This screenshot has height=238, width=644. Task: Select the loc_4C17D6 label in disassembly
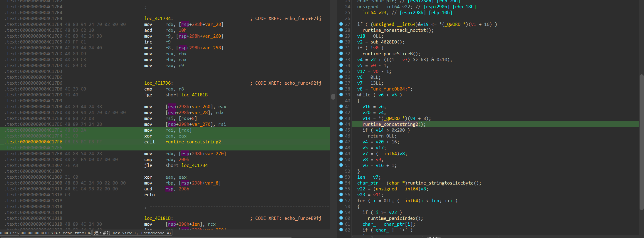coord(159,83)
